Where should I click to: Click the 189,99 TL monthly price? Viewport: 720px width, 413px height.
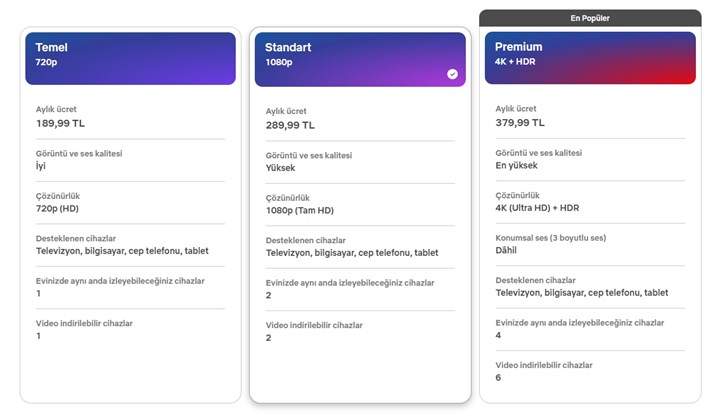[x=60, y=124]
